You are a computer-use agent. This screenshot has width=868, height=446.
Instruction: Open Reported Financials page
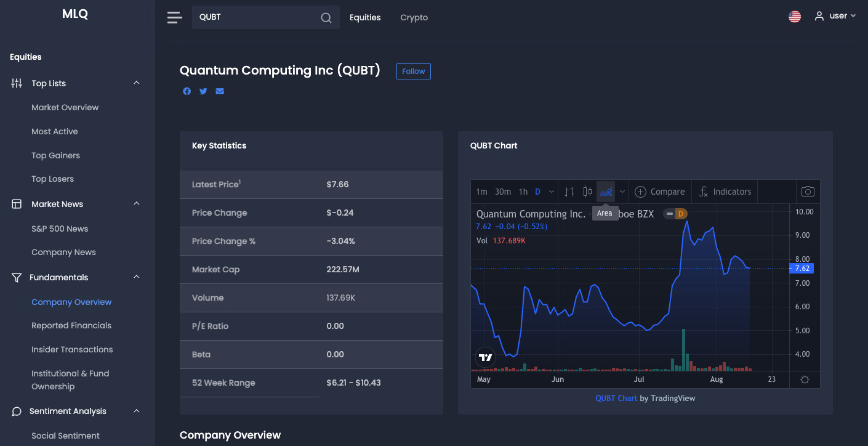pos(71,325)
